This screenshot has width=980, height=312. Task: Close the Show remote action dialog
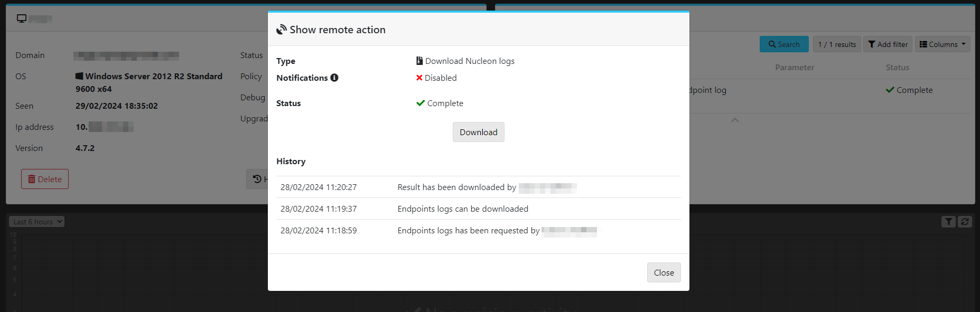664,272
